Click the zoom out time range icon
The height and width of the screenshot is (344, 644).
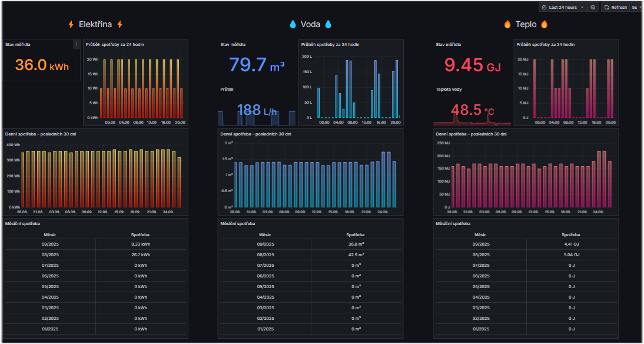pos(593,7)
